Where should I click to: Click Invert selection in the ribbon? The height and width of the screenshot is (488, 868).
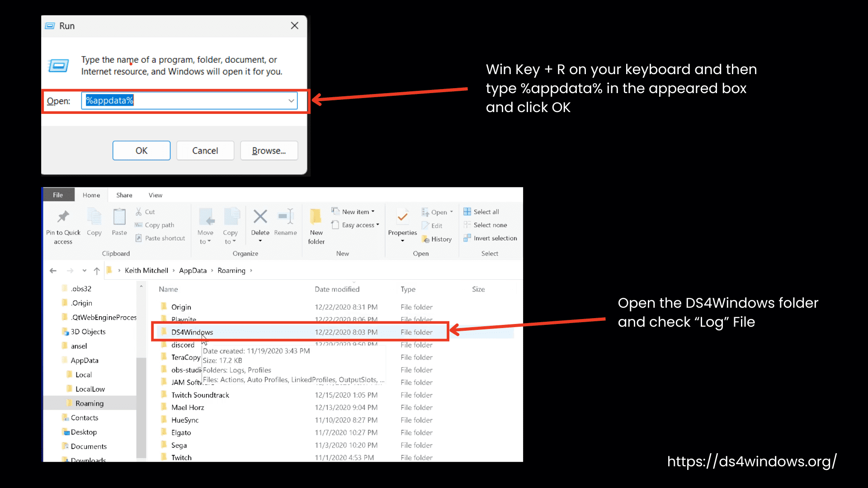491,238
